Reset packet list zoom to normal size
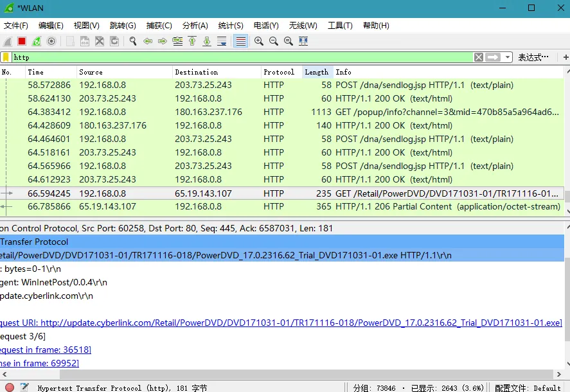570x392 pixels. 289,40
